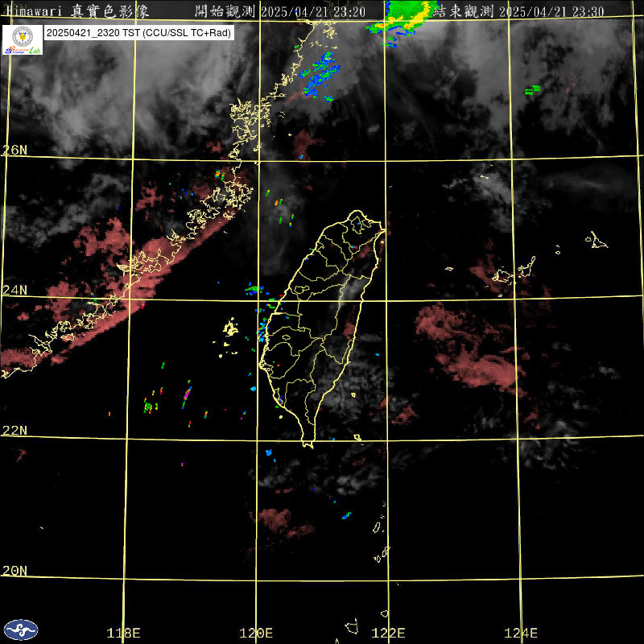Click the "118E" longitude label
644x644 pixels.
123,633
